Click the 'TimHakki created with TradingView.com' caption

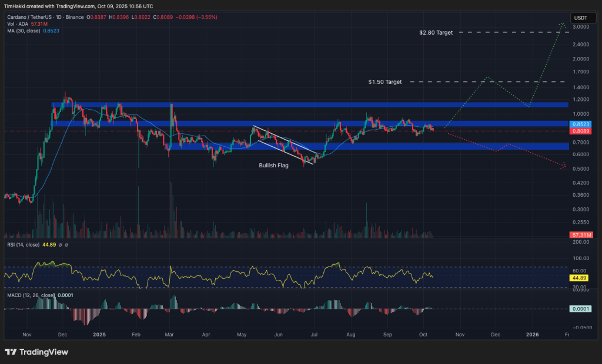pyautogui.click(x=49, y=6)
